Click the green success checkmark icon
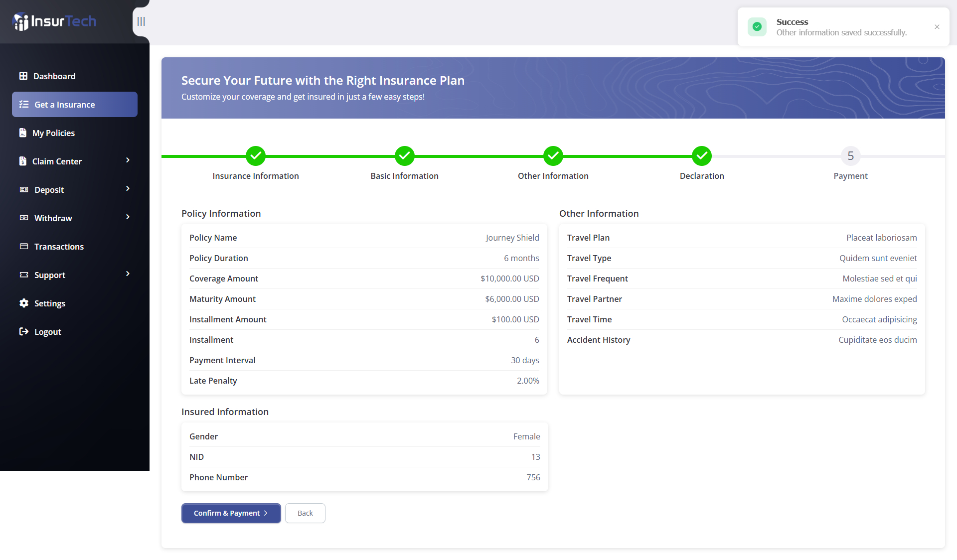The width and height of the screenshot is (957, 560). click(757, 27)
